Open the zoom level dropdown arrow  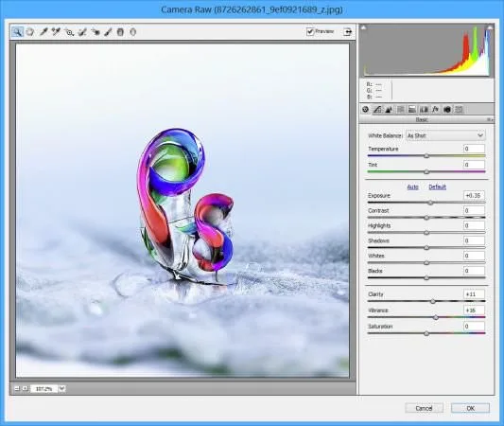point(62,389)
